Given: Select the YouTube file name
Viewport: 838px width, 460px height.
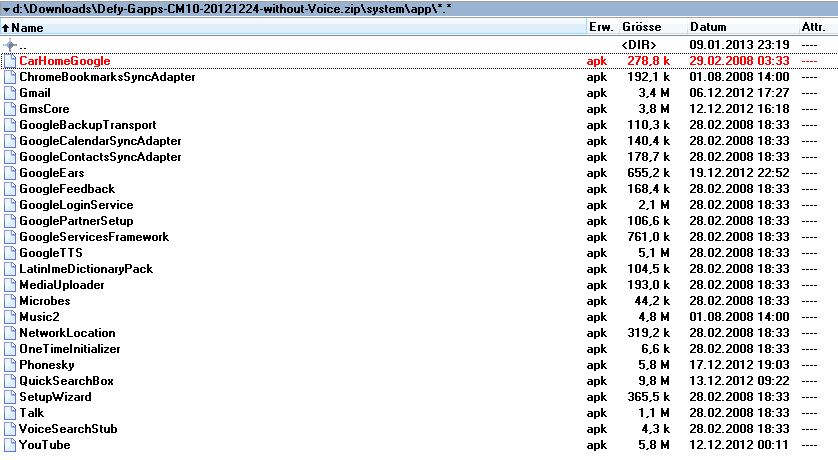Looking at the screenshot, I should click(45, 446).
